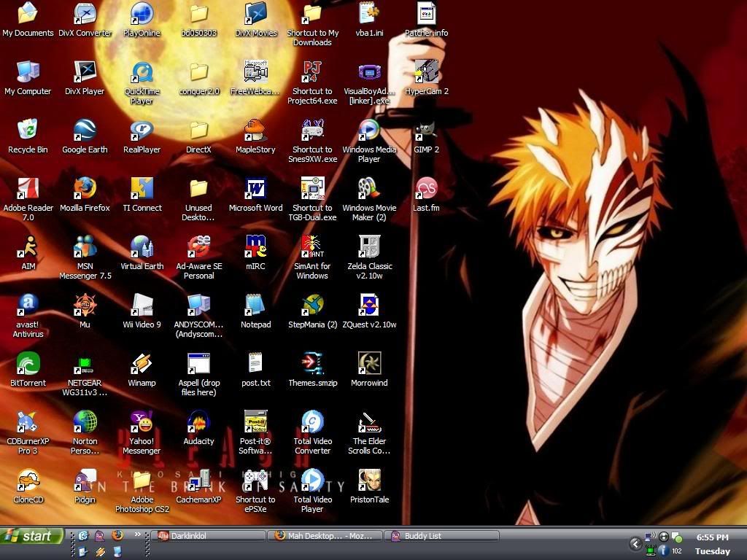
Task: Click the Morrowind desktop shortcut
Action: click(369, 370)
